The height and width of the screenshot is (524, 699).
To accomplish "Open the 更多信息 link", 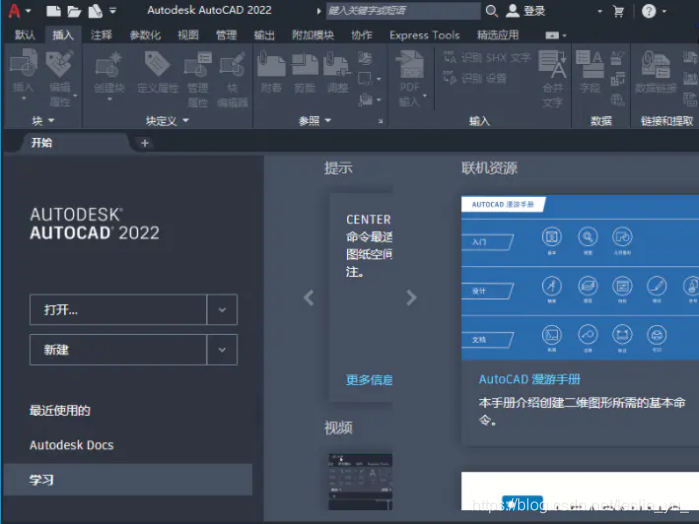I will (x=368, y=380).
